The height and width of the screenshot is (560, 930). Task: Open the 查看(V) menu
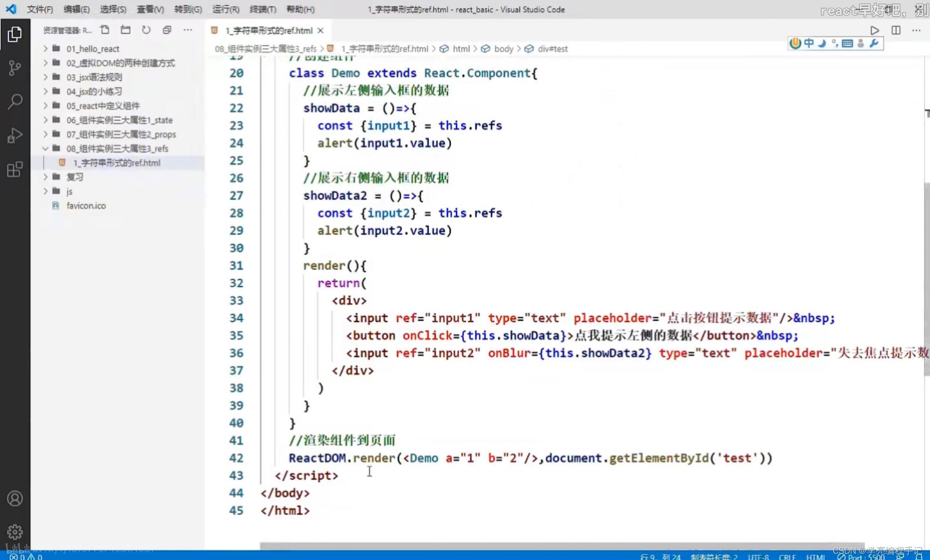point(150,9)
